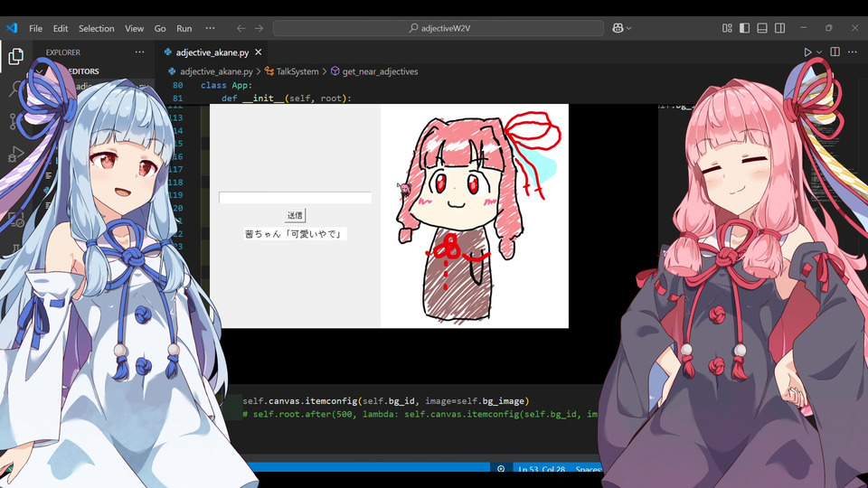
Task: Split the editor to the right
Action: pyautogui.click(x=835, y=52)
